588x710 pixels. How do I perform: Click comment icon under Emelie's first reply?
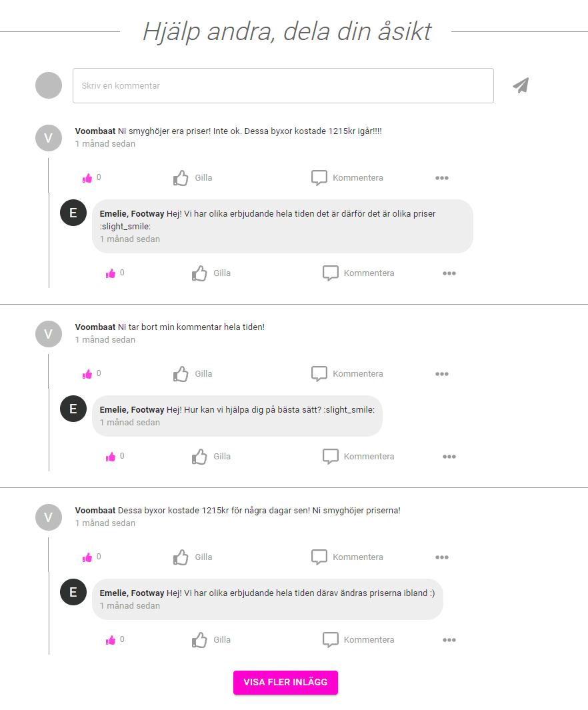click(x=331, y=273)
